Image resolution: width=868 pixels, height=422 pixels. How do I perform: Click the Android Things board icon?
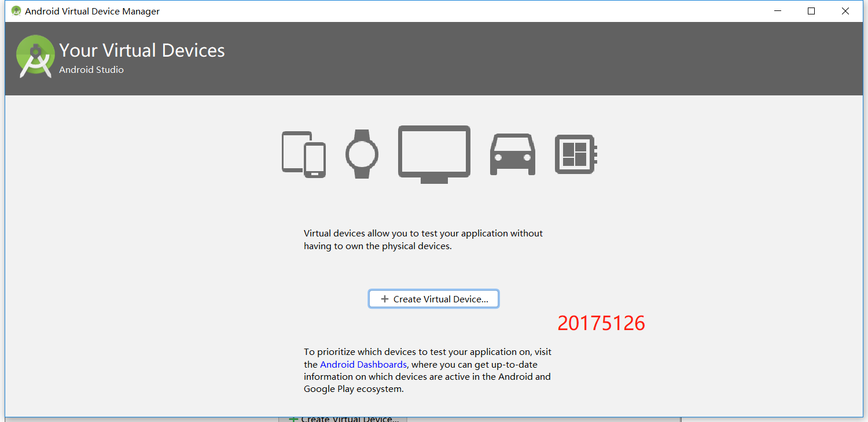576,154
